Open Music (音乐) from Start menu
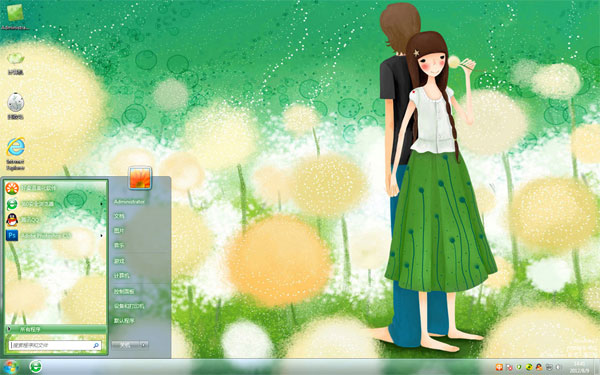The height and width of the screenshot is (375, 600). click(119, 245)
